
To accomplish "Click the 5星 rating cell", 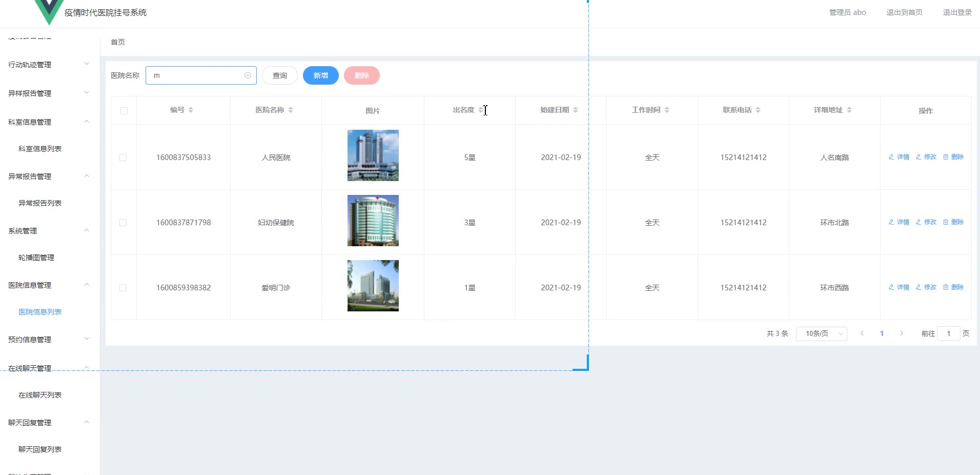I will pyautogui.click(x=469, y=157).
